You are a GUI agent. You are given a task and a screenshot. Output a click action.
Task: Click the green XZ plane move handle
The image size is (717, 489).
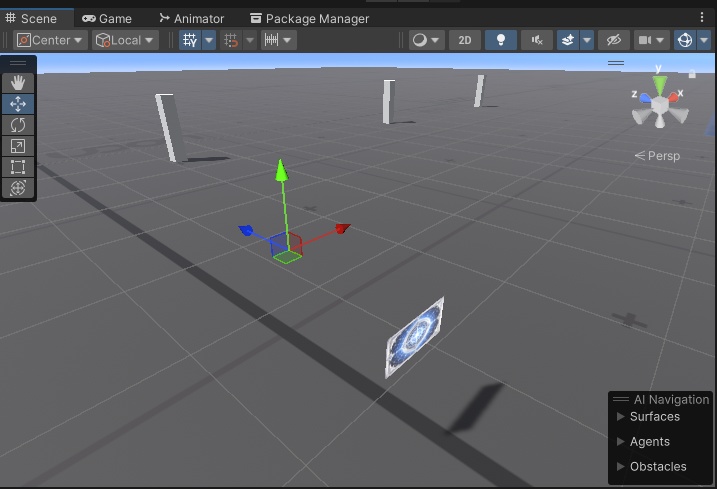[x=288, y=257]
